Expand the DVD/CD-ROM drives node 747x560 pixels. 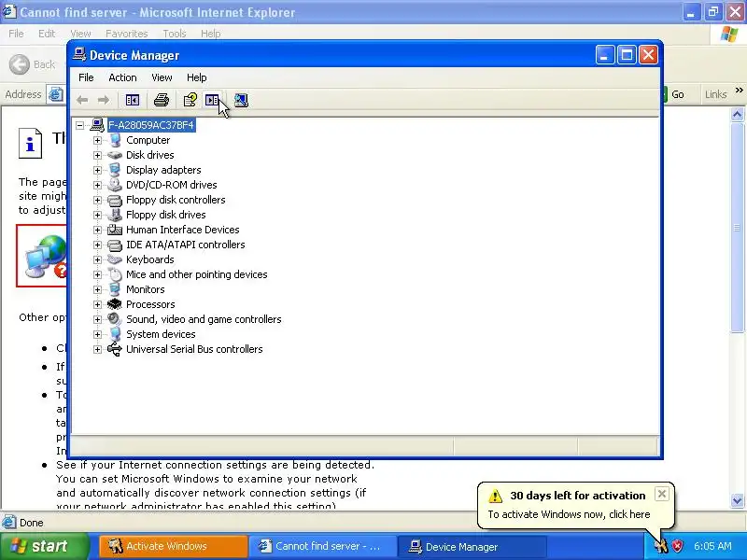click(98, 185)
